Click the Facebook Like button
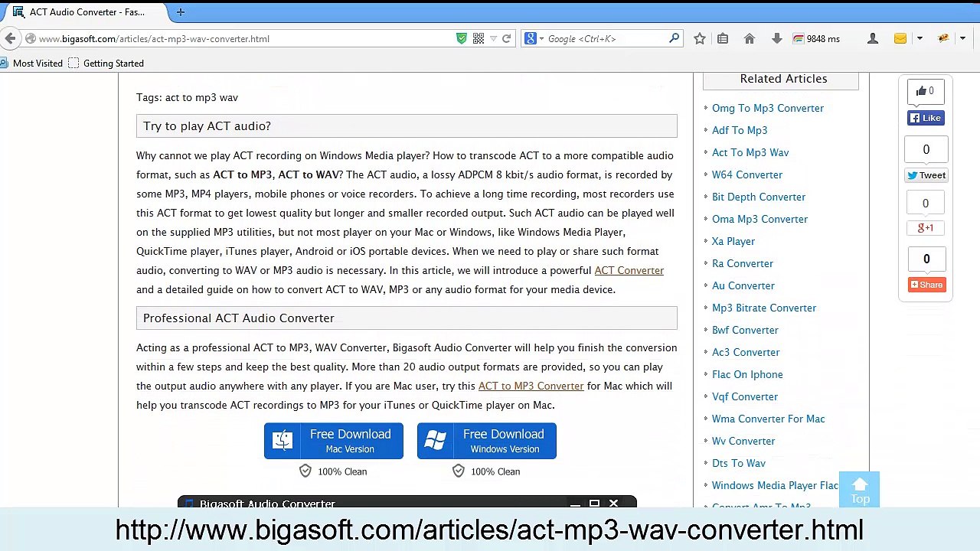The image size is (980, 551). [926, 118]
